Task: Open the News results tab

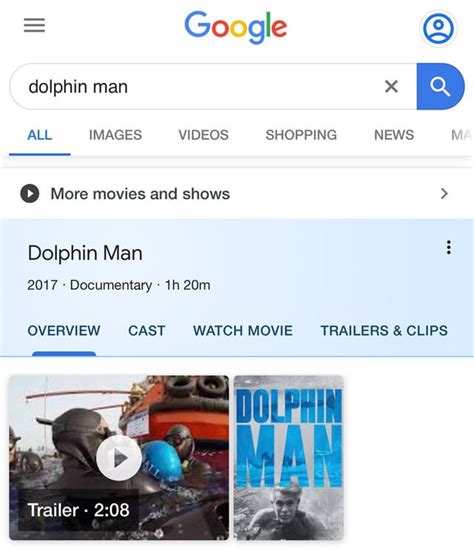Action: (394, 135)
